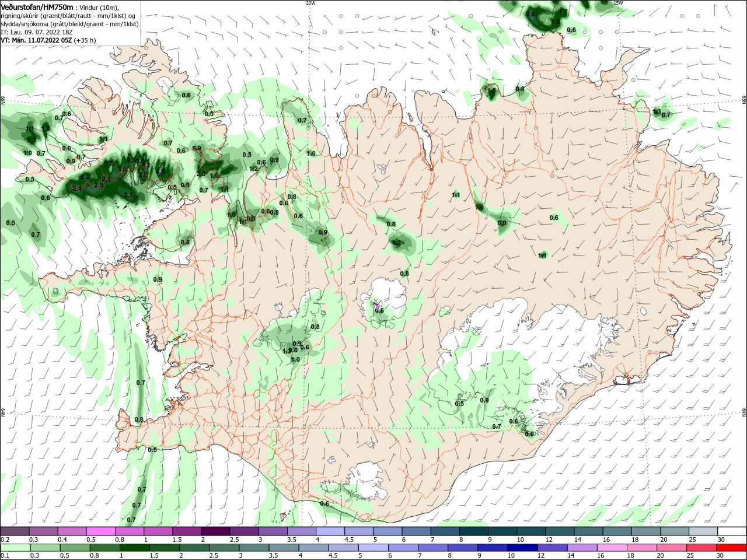The image size is (747, 560).
Task: Click the '0.1' label starting the rain scale
Action: (x=5, y=556)
